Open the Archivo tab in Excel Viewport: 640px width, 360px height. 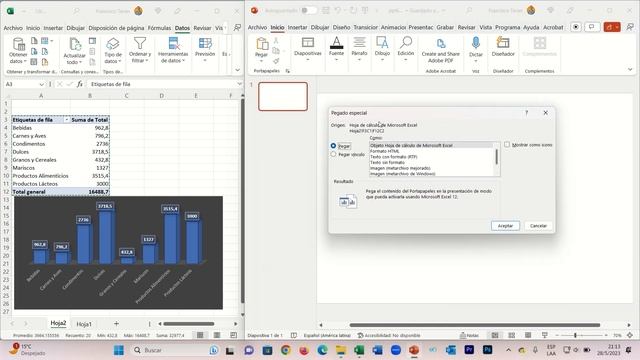13,28
